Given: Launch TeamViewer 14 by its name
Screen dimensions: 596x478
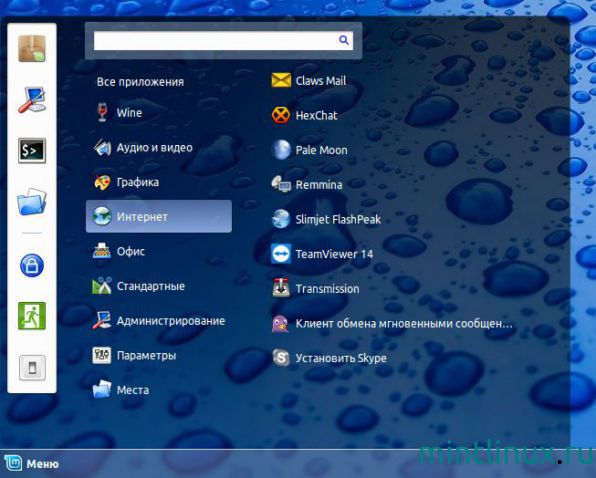Looking at the screenshot, I should [x=334, y=254].
